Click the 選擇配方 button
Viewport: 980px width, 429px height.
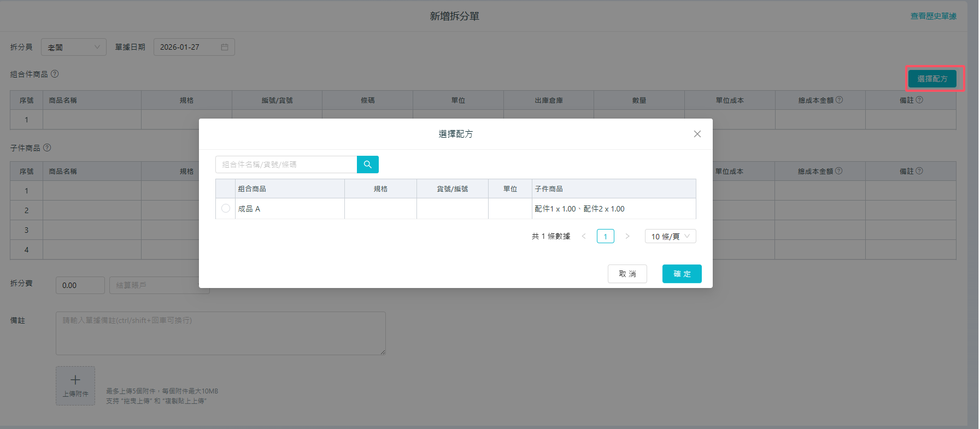(932, 79)
